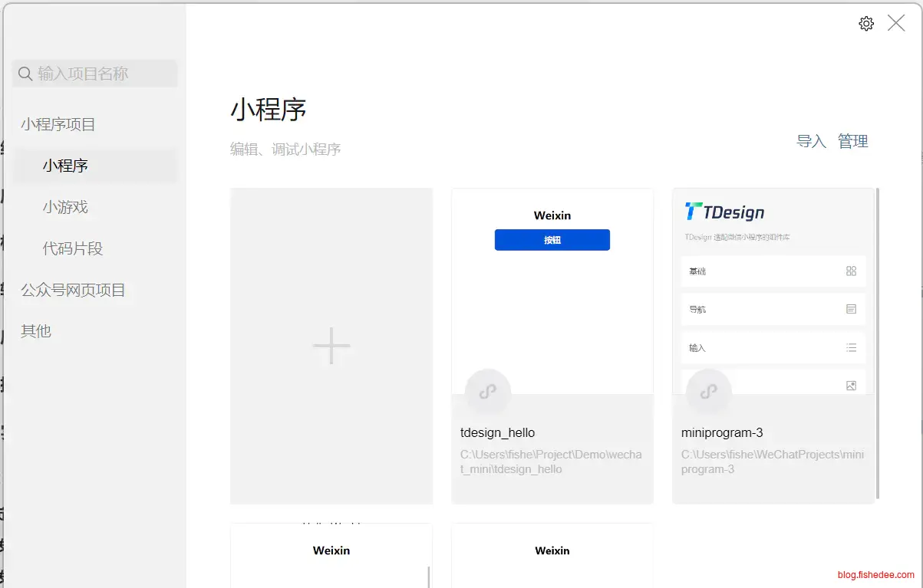
Task: Close the project picker window
Action: point(896,23)
